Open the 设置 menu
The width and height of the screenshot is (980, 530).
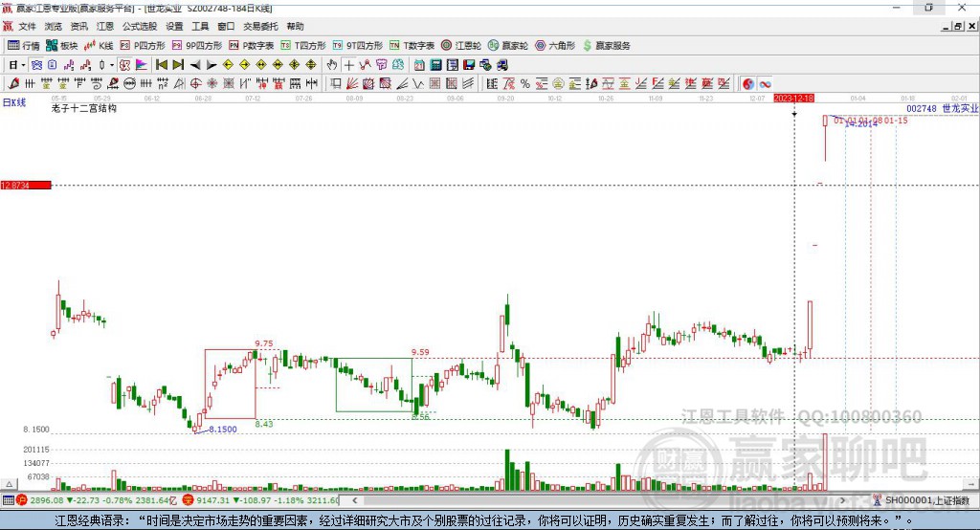click(x=174, y=26)
